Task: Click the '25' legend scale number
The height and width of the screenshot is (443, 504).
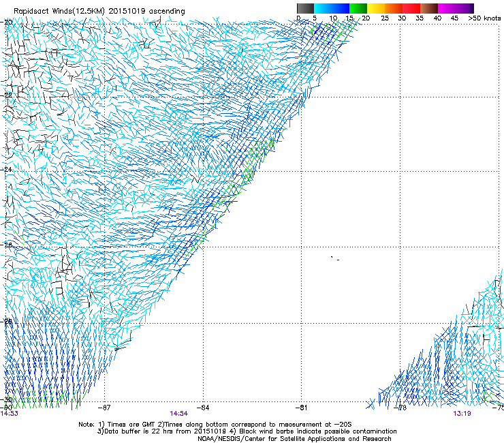Action: (385, 18)
